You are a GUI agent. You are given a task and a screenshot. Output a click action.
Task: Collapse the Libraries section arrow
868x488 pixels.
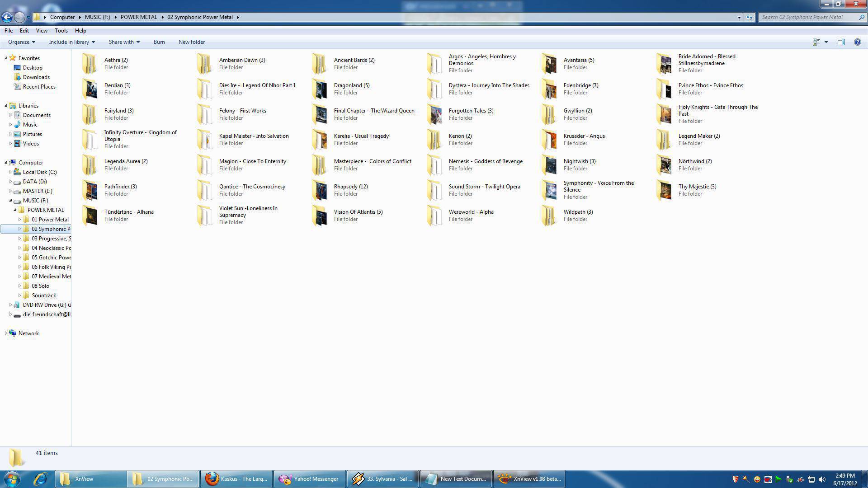[6, 106]
